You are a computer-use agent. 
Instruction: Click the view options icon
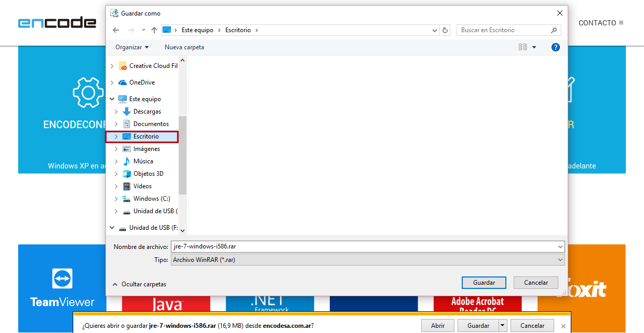[523, 47]
